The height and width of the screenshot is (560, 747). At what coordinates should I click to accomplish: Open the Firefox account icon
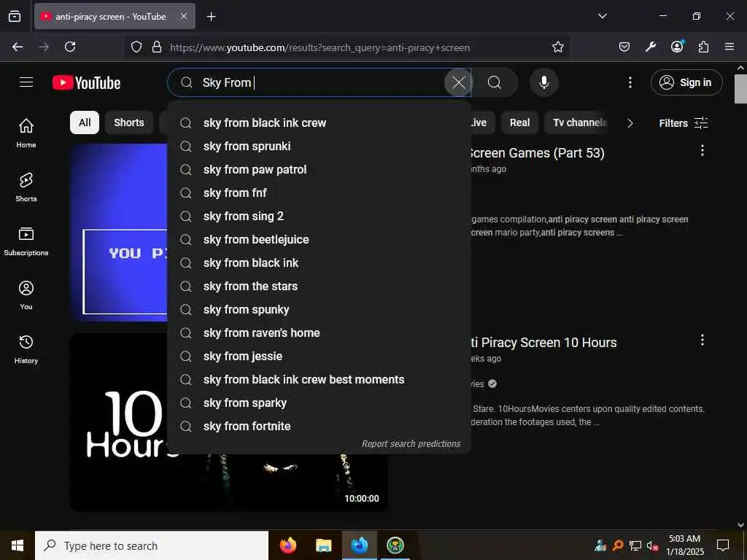677,47
